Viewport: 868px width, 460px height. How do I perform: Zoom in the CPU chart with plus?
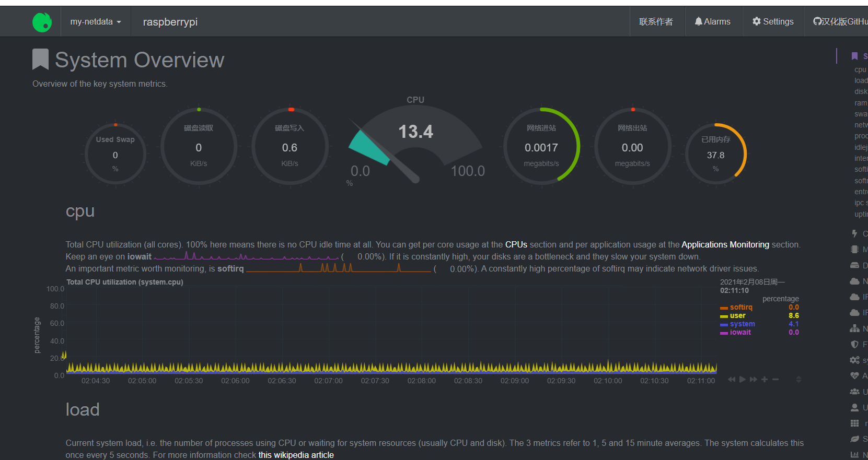click(764, 379)
